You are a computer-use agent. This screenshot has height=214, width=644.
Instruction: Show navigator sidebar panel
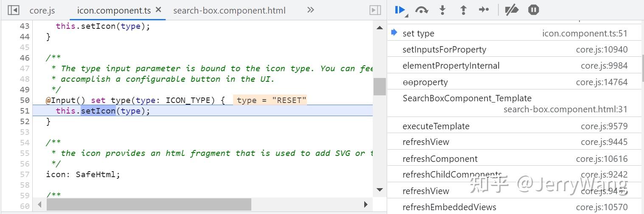(x=14, y=10)
